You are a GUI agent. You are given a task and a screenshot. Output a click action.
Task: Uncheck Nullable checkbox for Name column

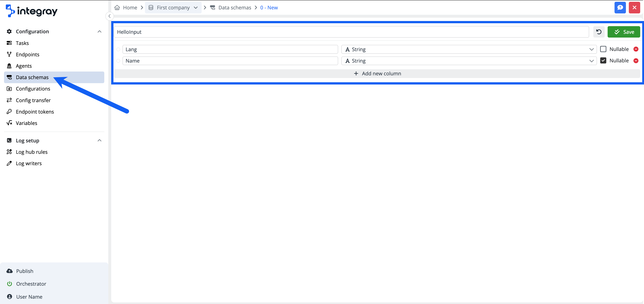point(603,61)
